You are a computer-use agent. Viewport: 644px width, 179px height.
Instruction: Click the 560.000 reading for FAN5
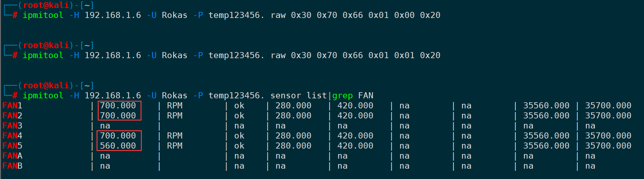point(118,146)
